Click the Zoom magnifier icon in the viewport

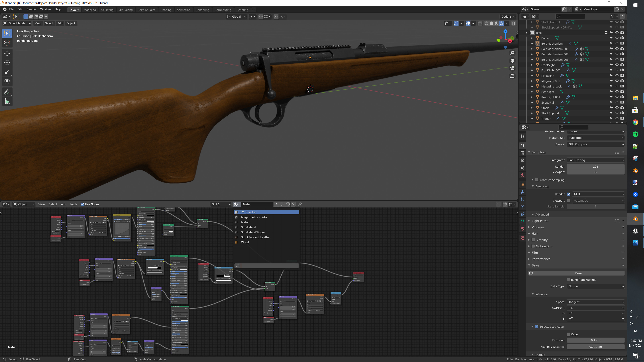coord(513,53)
